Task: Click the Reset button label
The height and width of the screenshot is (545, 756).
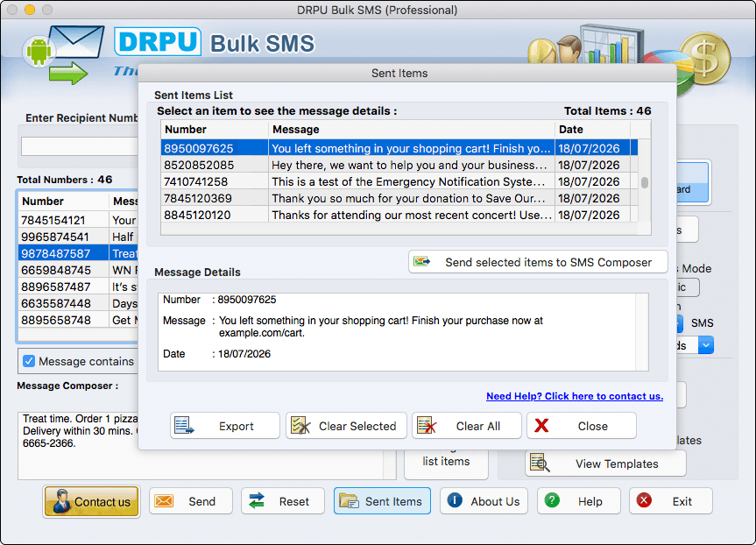Action: 294,501
